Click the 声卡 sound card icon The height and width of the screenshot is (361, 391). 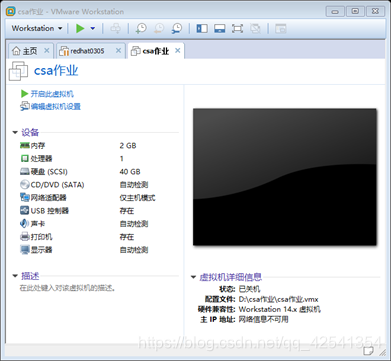[25, 224]
